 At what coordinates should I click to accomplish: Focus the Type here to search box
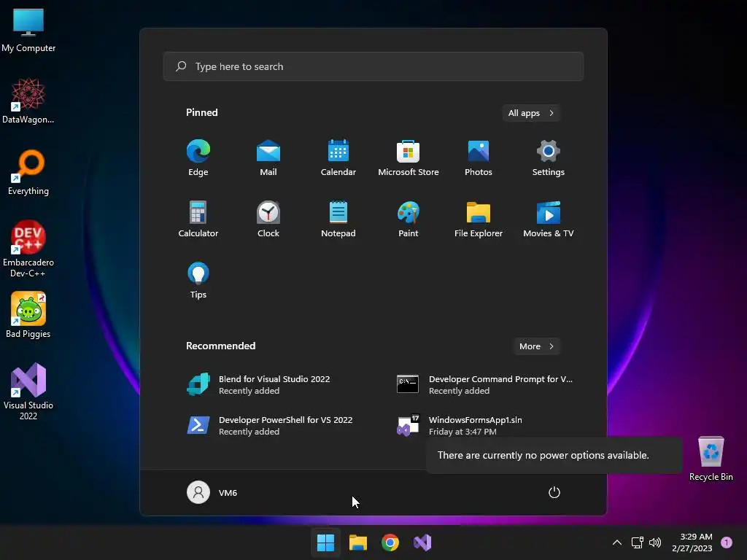coord(373,66)
